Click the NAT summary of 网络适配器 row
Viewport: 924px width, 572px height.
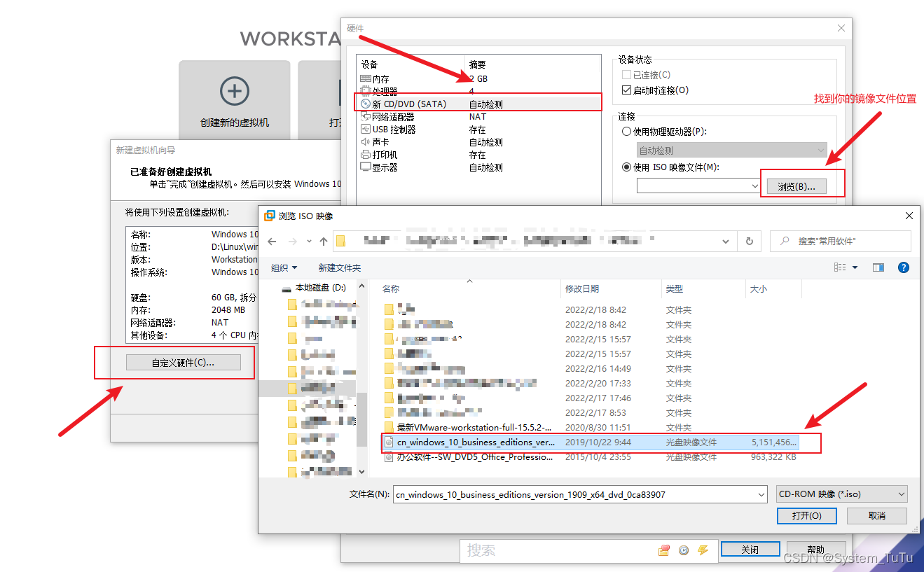478,116
